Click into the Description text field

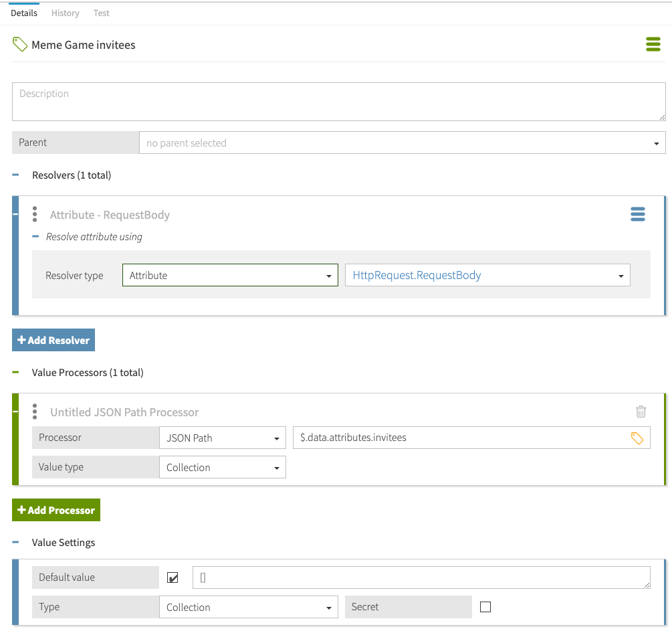click(338, 102)
